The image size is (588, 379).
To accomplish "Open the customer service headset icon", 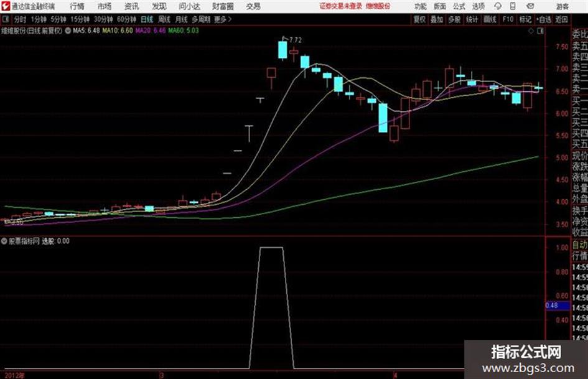I will coord(498,6).
